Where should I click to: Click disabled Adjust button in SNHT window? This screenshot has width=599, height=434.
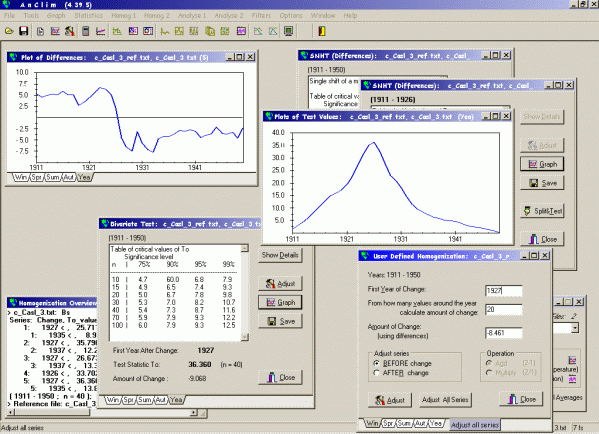pos(542,145)
